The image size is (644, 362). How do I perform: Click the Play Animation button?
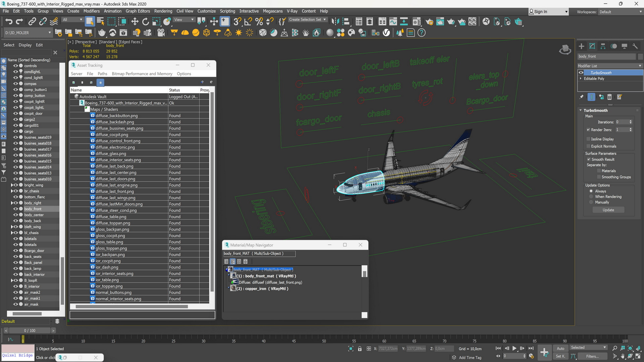pyautogui.click(x=514, y=349)
